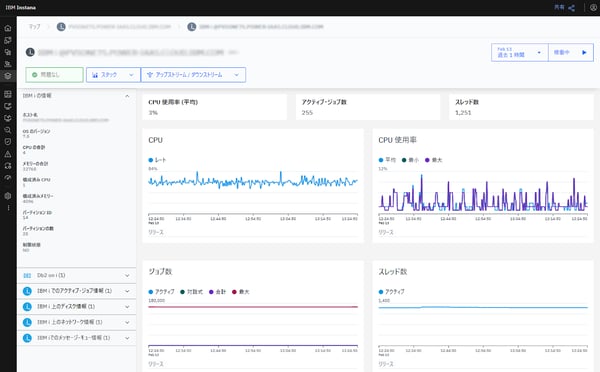Image resolution: width=600 pixels, height=372 pixels.
Task: Open Events warning triangle icon
Action: tap(8, 154)
